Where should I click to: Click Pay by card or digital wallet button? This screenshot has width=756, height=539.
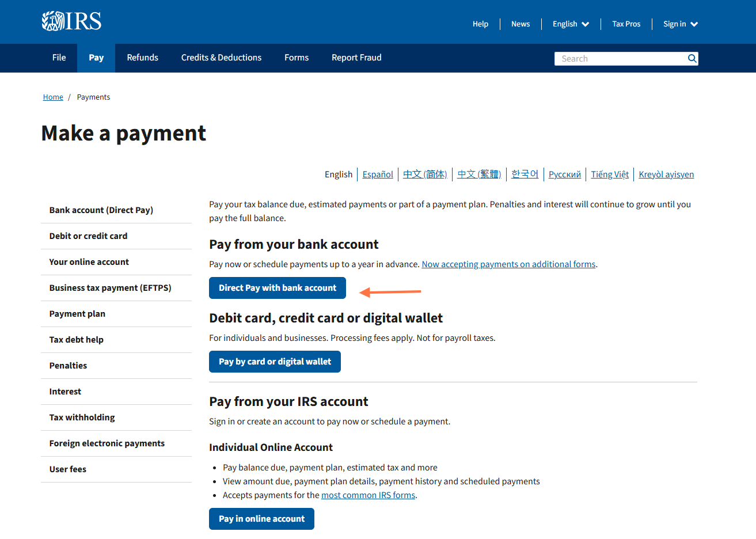[275, 362]
